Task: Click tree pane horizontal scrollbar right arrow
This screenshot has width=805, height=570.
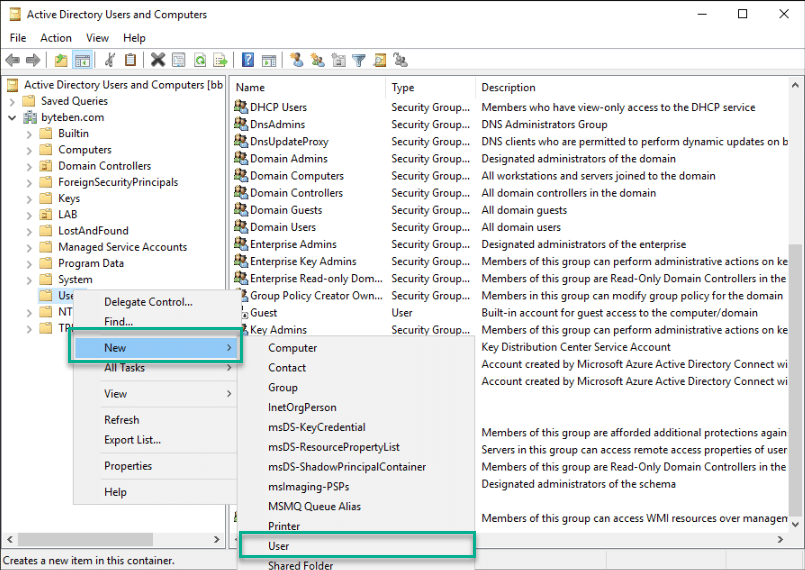Action: point(217,540)
